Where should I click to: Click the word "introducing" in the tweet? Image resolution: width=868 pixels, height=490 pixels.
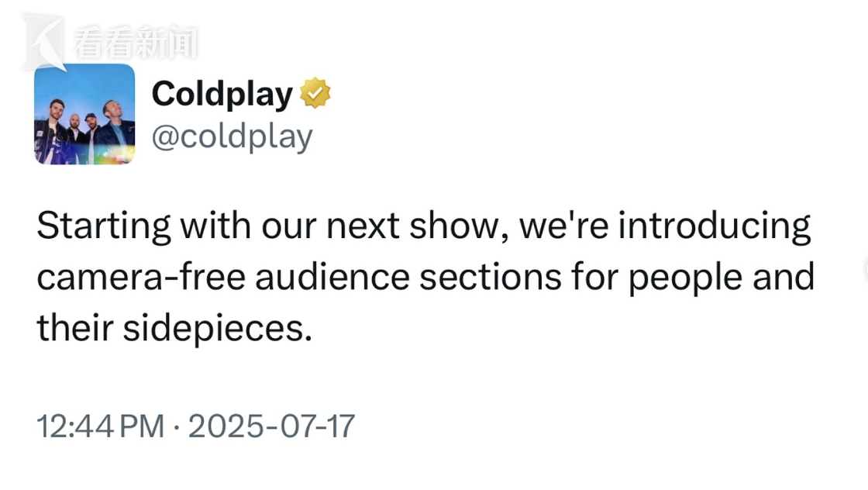pos(715,226)
